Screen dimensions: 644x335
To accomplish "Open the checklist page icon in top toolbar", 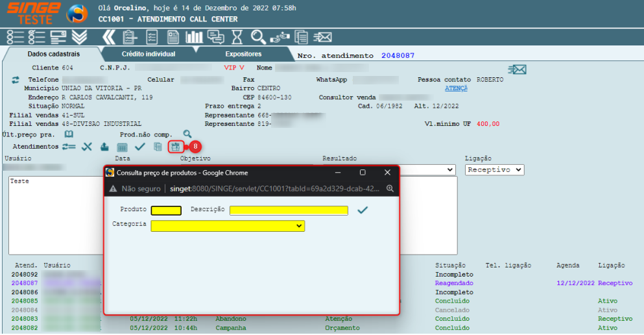I will (152, 38).
